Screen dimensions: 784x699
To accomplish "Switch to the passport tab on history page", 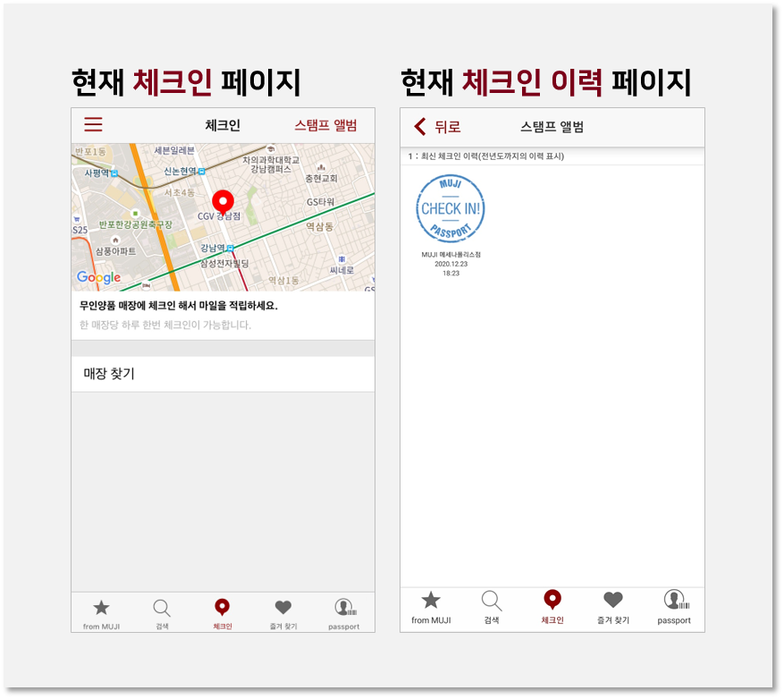I will [x=673, y=607].
